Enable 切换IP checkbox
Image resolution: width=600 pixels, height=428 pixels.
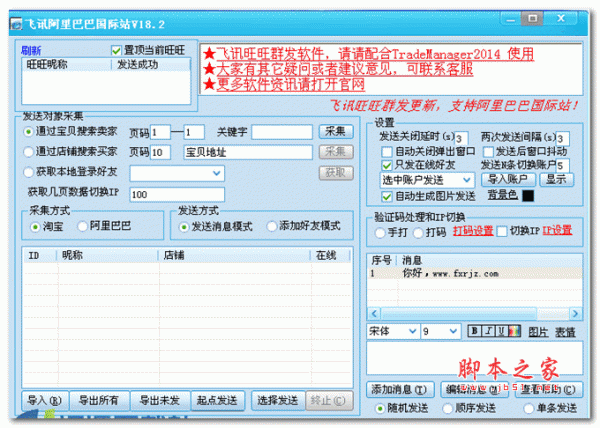pos(501,231)
